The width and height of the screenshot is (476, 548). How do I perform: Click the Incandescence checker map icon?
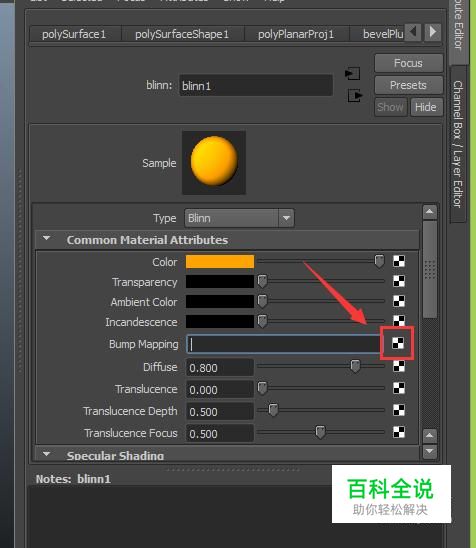tap(399, 320)
